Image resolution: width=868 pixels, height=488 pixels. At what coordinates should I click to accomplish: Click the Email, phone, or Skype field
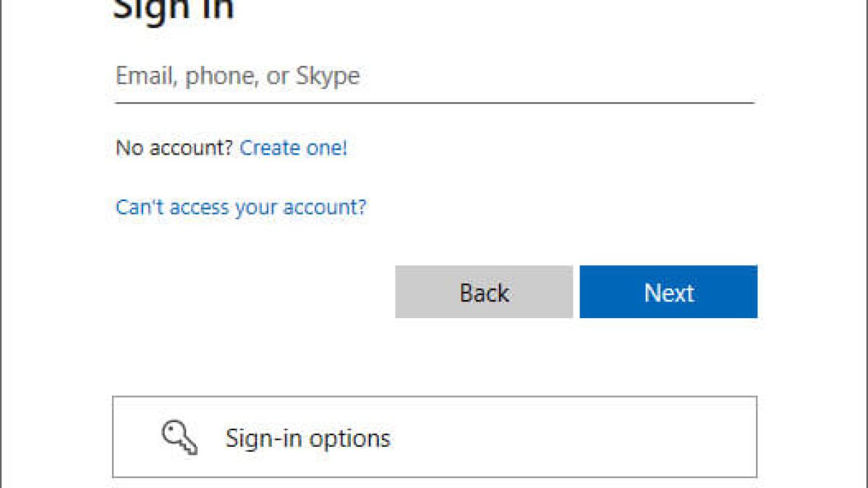pos(434,77)
